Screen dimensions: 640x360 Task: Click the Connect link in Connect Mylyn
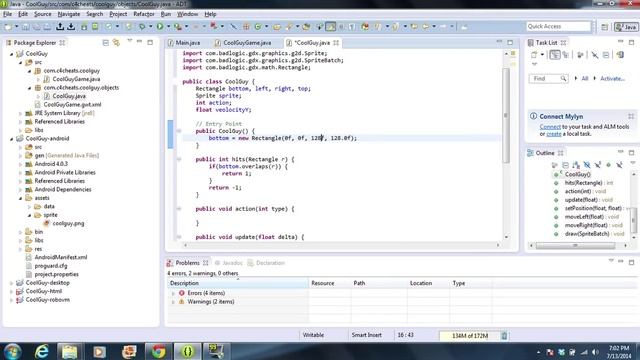(x=550, y=127)
